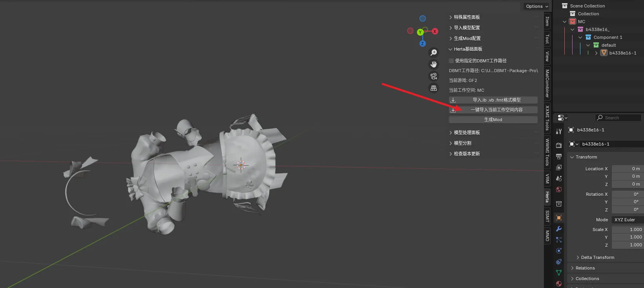Switch to the MatCombiner sidebar tab

point(547,84)
